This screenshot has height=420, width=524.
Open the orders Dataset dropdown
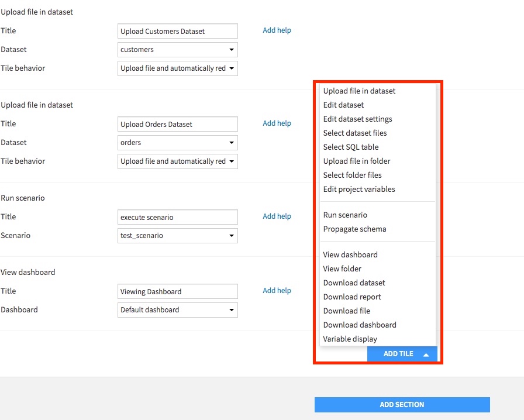[177, 143]
